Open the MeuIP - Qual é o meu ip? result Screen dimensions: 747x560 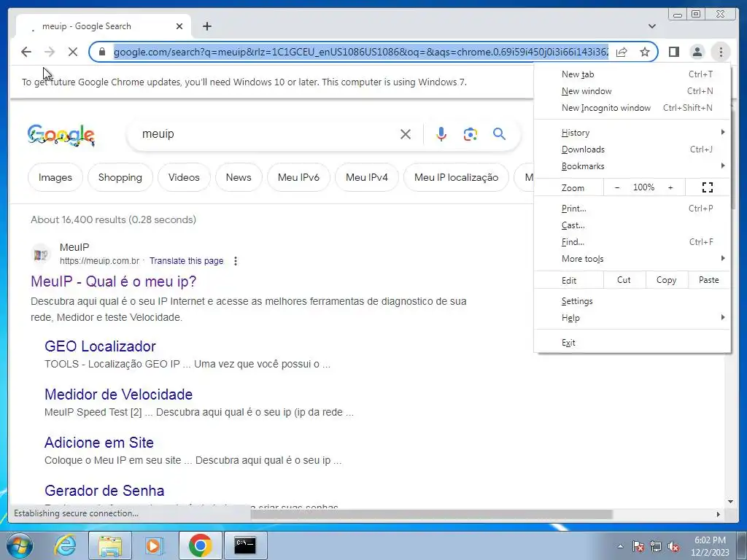[x=113, y=281]
